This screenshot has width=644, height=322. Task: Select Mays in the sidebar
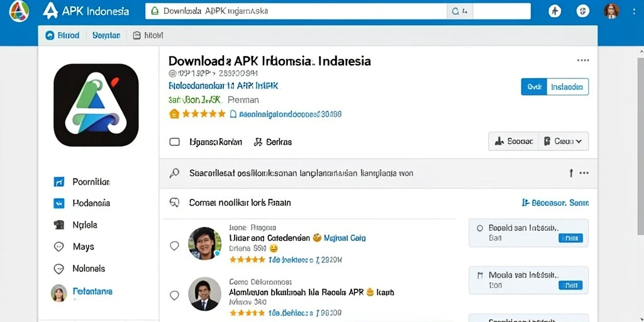click(x=84, y=247)
